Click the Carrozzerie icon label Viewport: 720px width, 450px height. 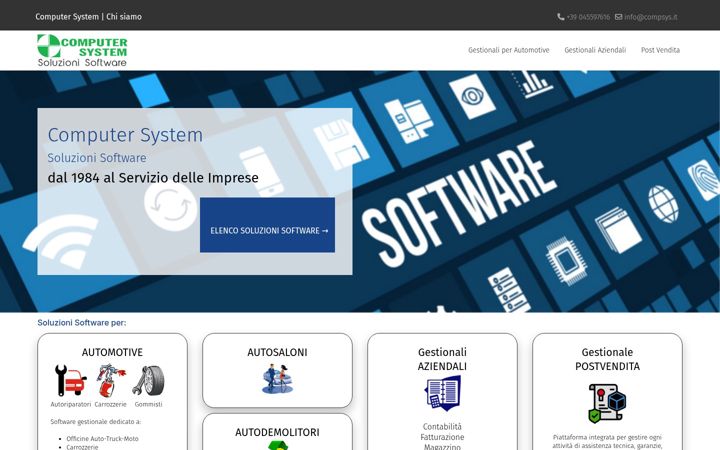(111, 405)
